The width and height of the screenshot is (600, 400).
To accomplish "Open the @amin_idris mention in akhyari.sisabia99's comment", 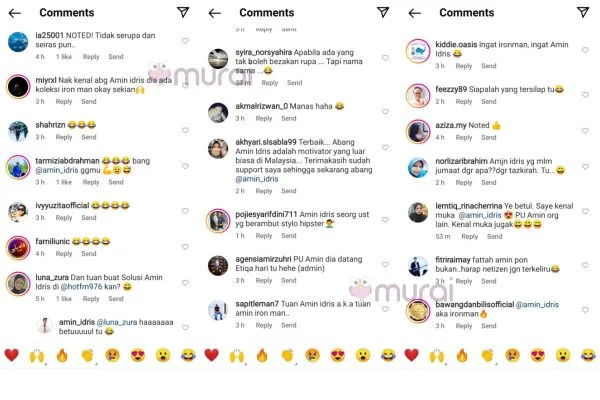I will [x=257, y=179].
